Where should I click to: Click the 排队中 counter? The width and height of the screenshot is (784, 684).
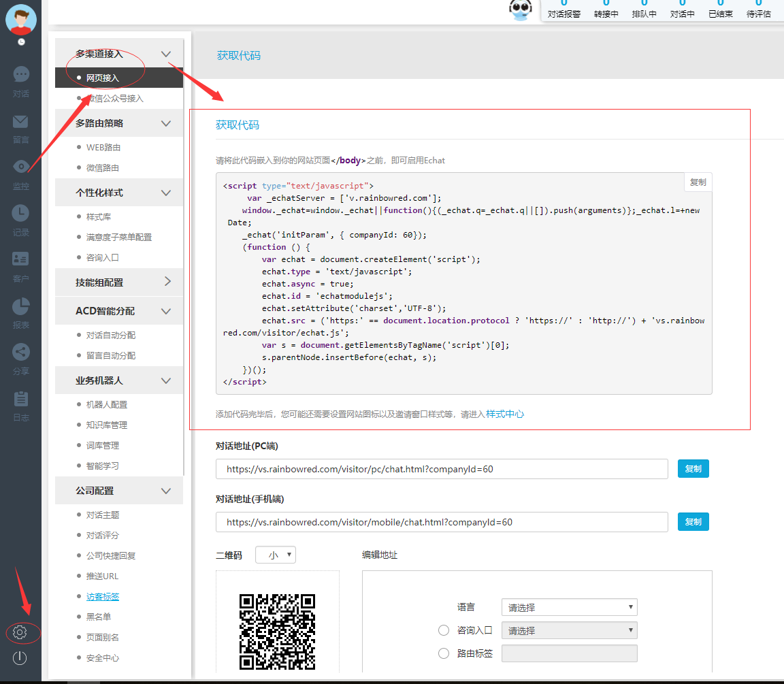644,10
